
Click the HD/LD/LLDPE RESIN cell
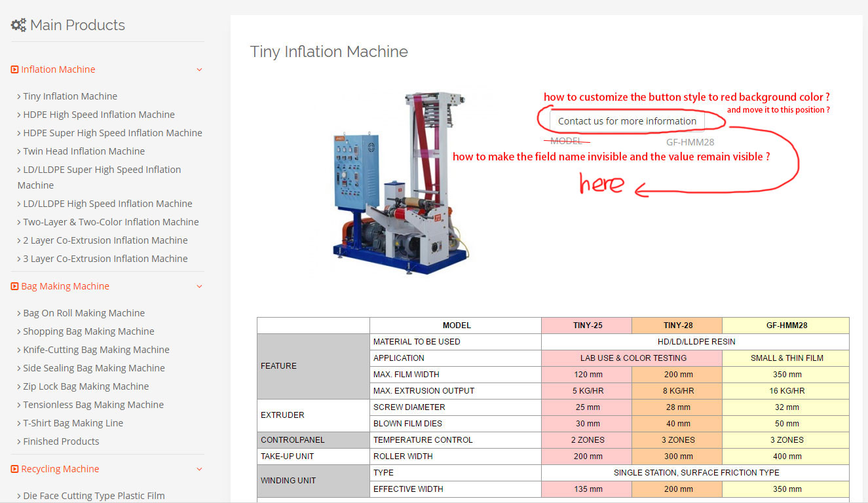[x=696, y=342]
